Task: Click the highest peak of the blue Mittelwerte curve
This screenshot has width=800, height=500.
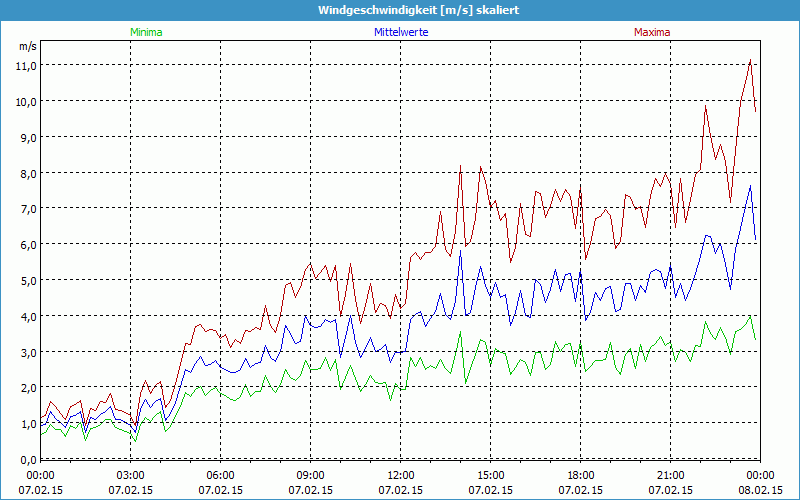Action: [750, 186]
